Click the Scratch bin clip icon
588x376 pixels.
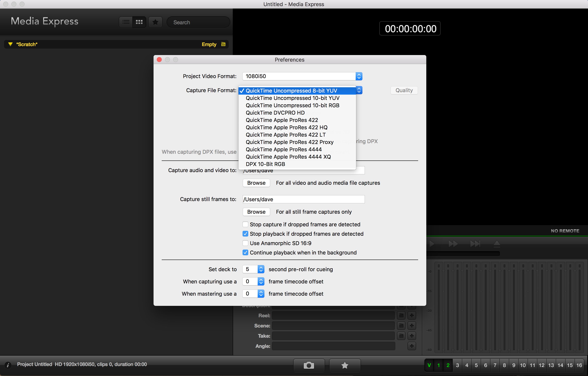pyautogui.click(x=223, y=44)
